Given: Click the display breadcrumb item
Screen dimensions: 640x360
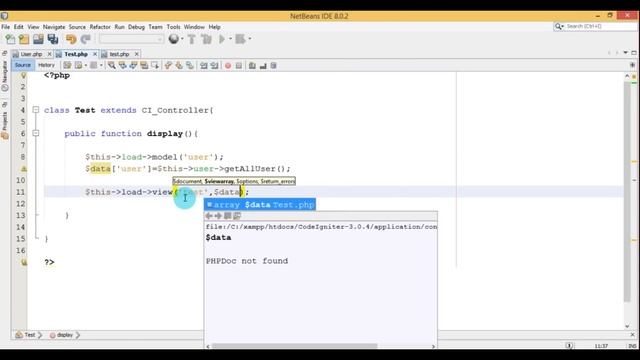Looking at the screenshot, I should [64, 335].
